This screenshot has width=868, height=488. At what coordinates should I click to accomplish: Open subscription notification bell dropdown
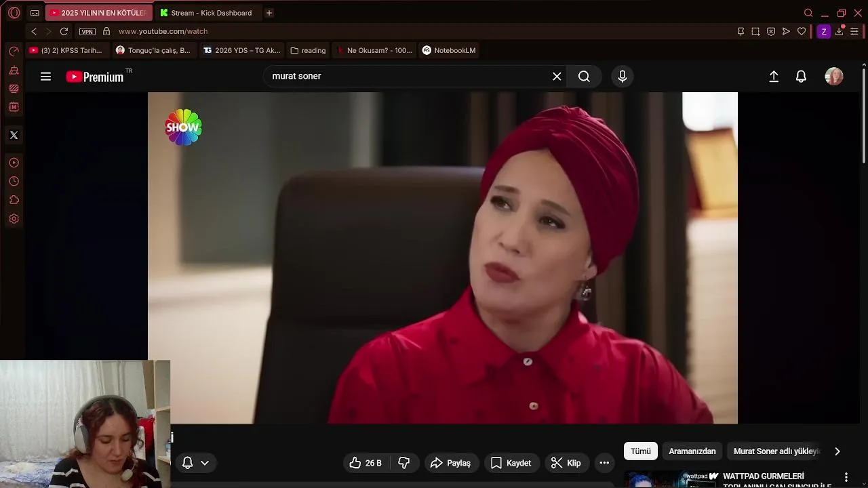pyautogui.click(x=195, y=463)
